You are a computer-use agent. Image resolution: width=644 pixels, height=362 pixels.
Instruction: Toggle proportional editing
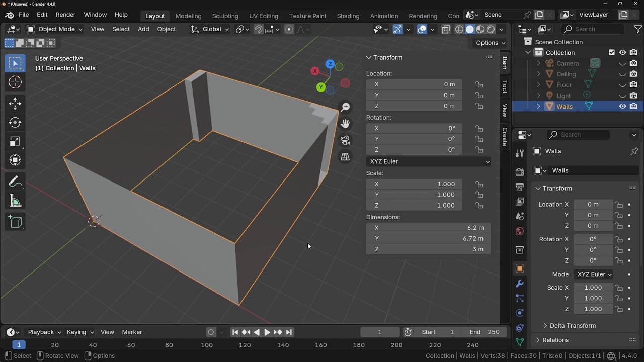(289, 29)
